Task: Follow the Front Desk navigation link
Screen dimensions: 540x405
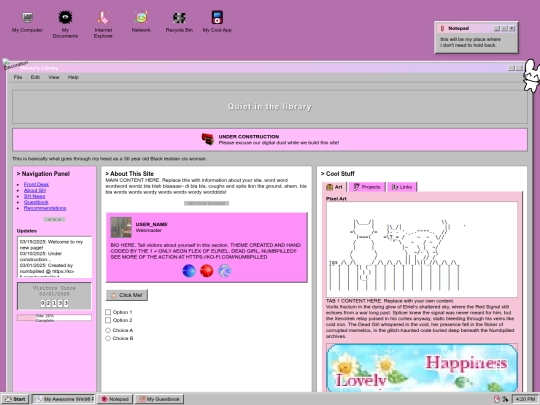Action: pos(36,184)
